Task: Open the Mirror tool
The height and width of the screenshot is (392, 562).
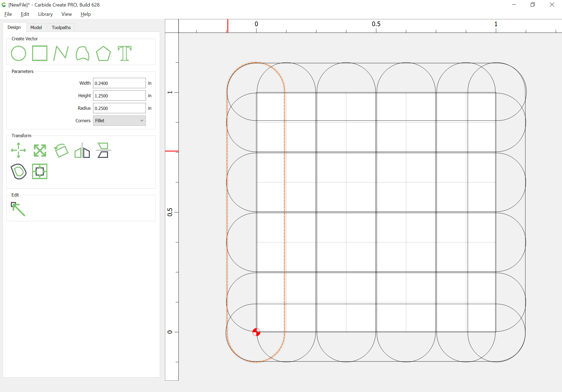Action: 82,150
